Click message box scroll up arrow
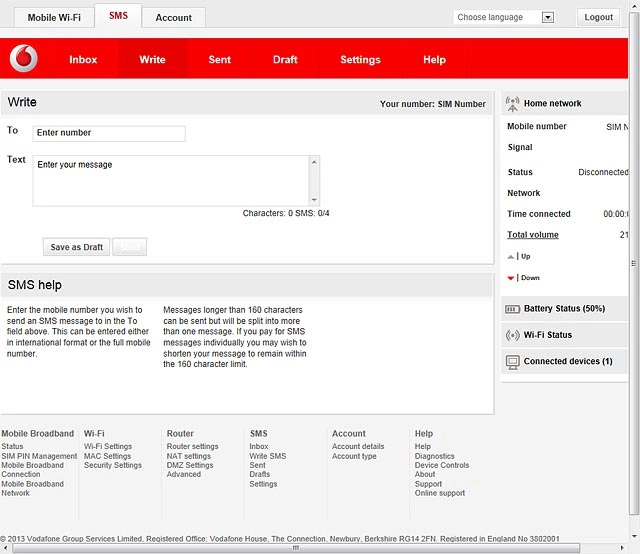The height and width of the screenshot is (554, 640). 314,162
